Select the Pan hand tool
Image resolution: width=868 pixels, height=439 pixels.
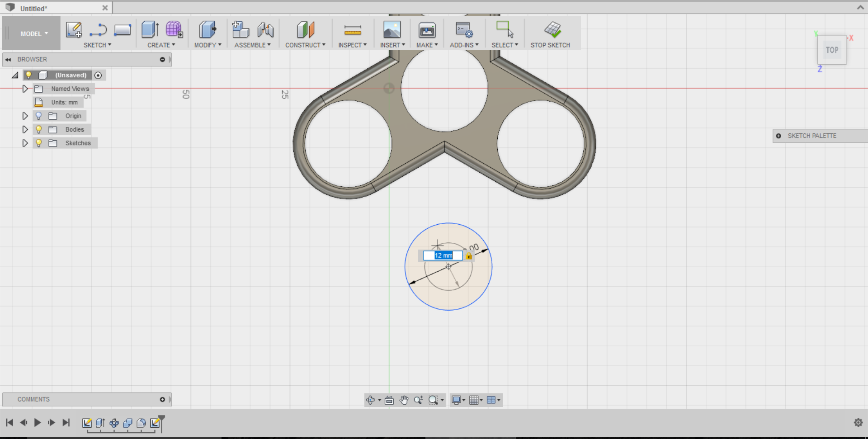tap(404, 400)
